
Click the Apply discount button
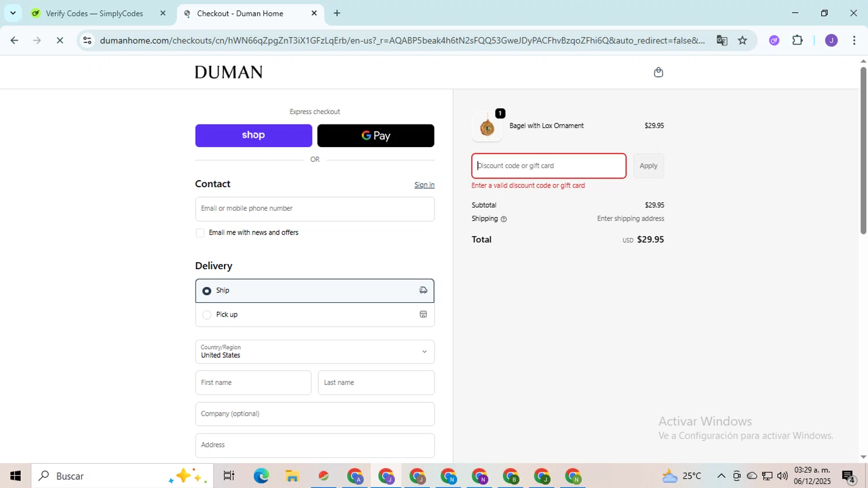[648, 166]
